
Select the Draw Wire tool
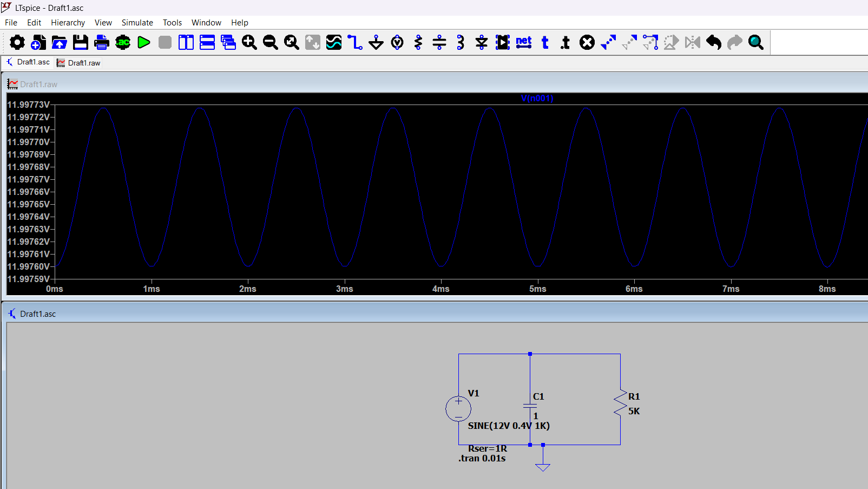355,42
